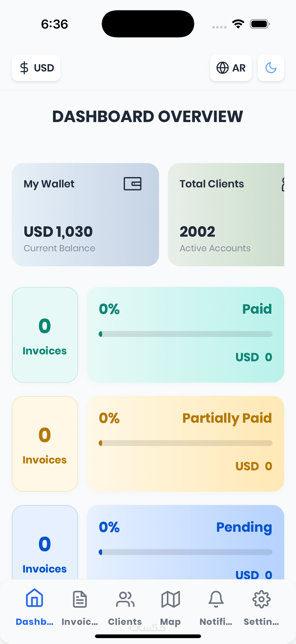This screenshot has height=644, width=296.
Task: Tap the Paid invoices count tile
Action: point(45,335)
